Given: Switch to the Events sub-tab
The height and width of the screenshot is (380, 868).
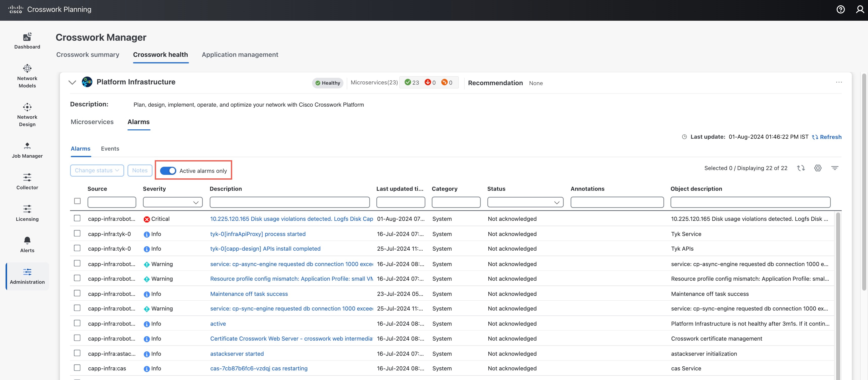Looking at the screenshot, I should click(x=110, y=149).
